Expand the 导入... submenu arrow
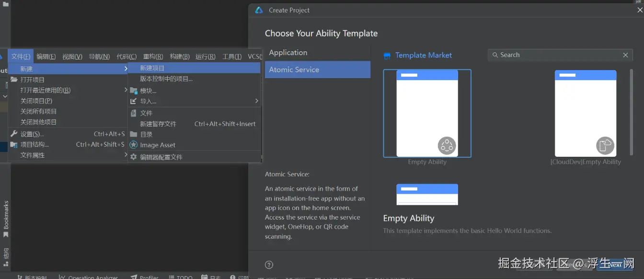 [x=256, y=101]
